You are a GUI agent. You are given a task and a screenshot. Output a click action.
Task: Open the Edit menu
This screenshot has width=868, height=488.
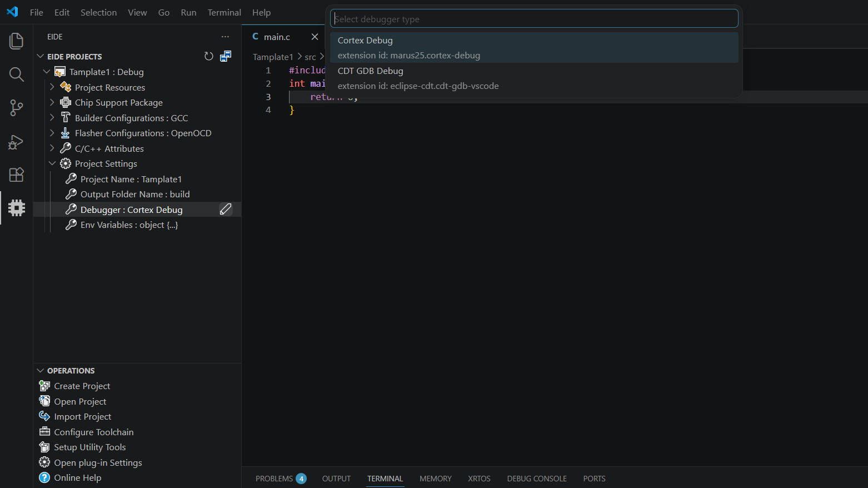[62, 12]
